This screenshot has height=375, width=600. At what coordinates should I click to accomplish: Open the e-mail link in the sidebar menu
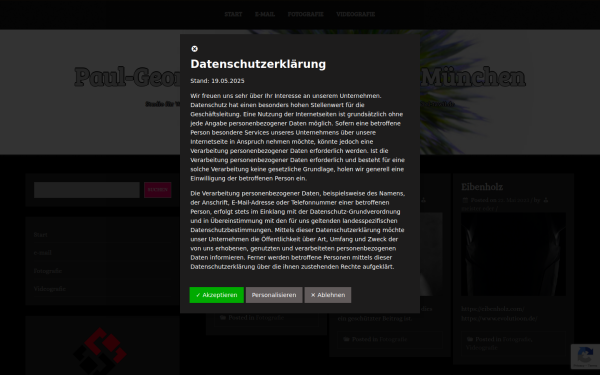pyautogui.click(x=42, y=253)
